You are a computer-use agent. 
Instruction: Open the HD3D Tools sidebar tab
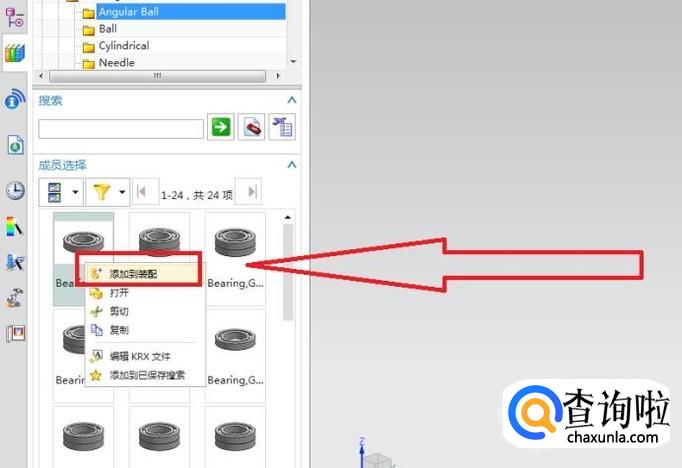click(x=15, y=99)
